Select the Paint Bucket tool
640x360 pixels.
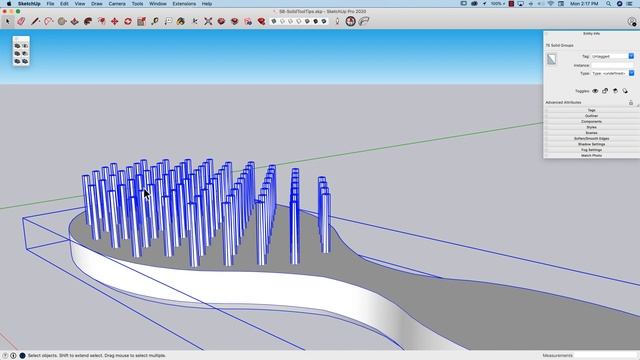(x=181, y=21)
